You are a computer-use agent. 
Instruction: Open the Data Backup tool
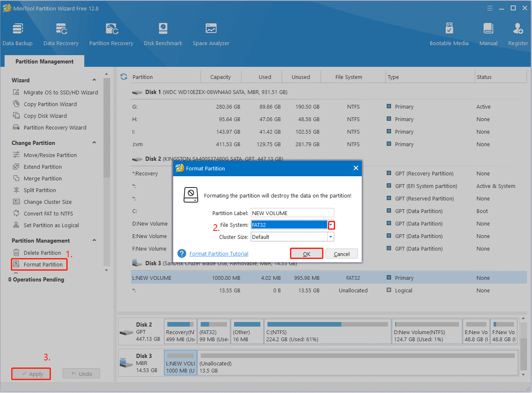(x=18, y=34)
